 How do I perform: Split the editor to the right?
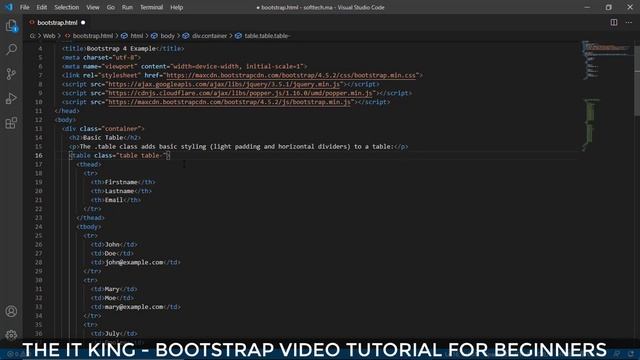[x=613, y=22]
